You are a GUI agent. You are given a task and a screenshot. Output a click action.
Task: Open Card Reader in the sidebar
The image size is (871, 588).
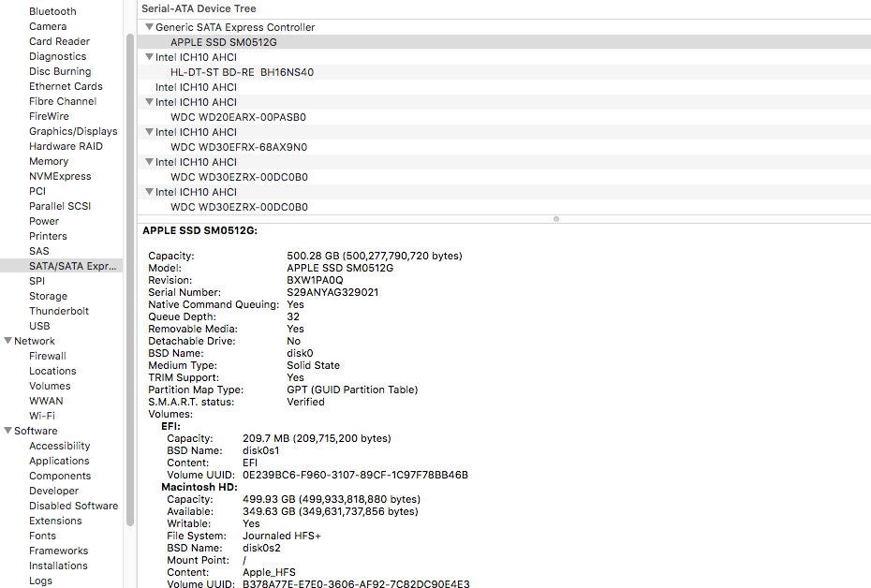coord(59,41)
